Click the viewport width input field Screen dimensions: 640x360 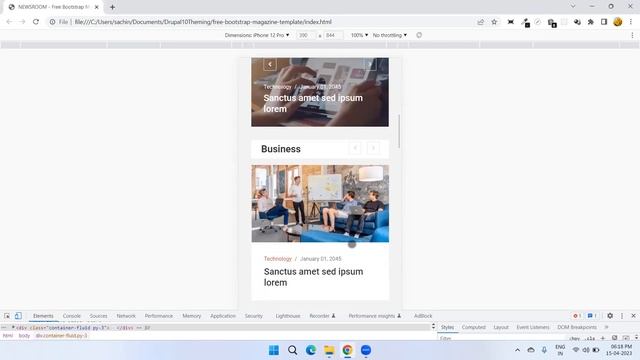click(305, 35)
